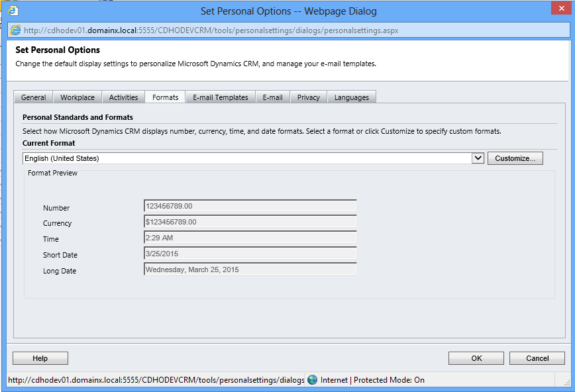
Task: Click the Currency preview field
Action: [250, 221]
